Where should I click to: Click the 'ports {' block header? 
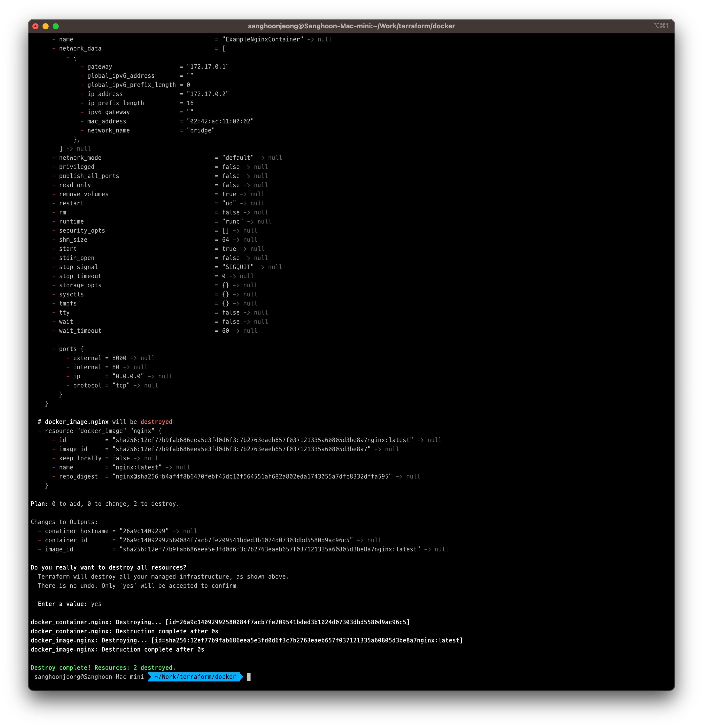click(71, 349)
